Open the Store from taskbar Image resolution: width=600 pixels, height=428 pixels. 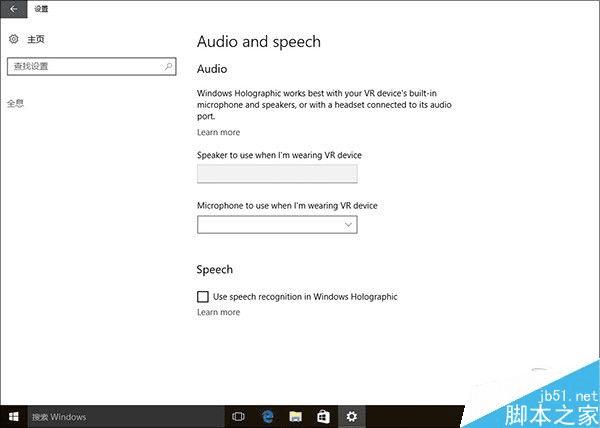pos(323,417)
